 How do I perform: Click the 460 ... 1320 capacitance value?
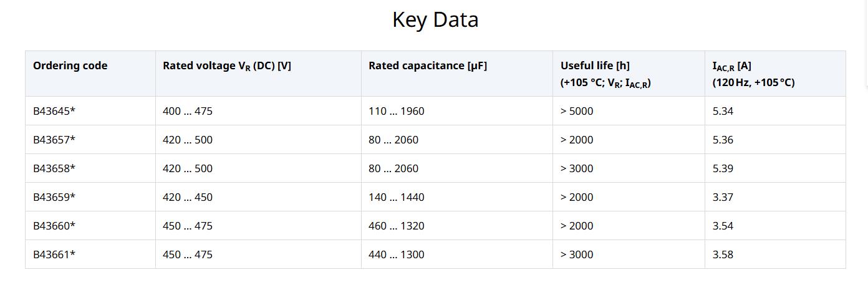(397, 226)
